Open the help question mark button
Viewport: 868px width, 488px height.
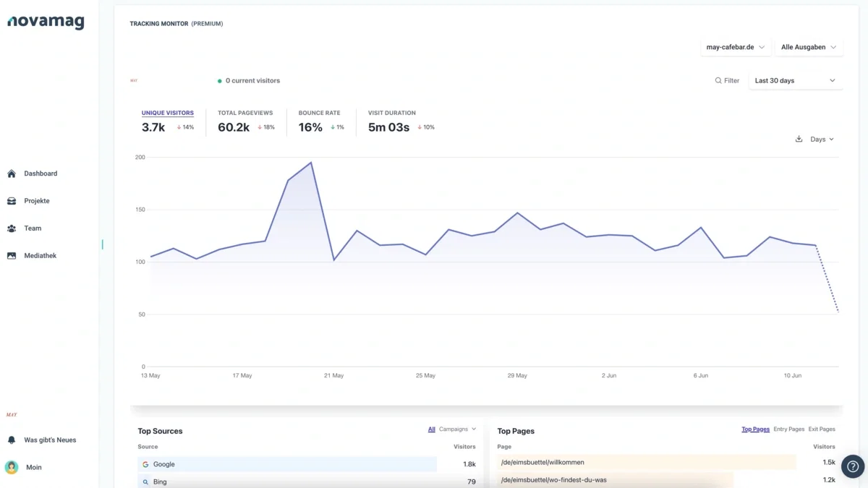(x=853, y=466)
